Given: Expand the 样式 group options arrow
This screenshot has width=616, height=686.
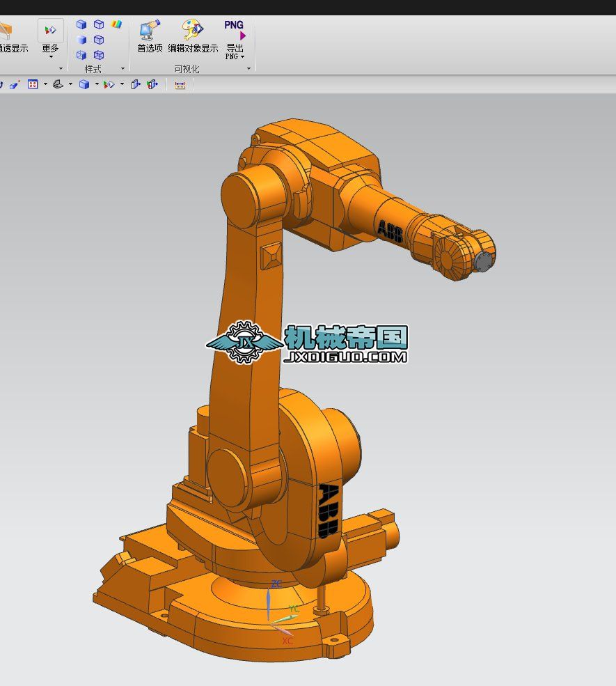Looking at the screenshot, I should click(123, 69).
